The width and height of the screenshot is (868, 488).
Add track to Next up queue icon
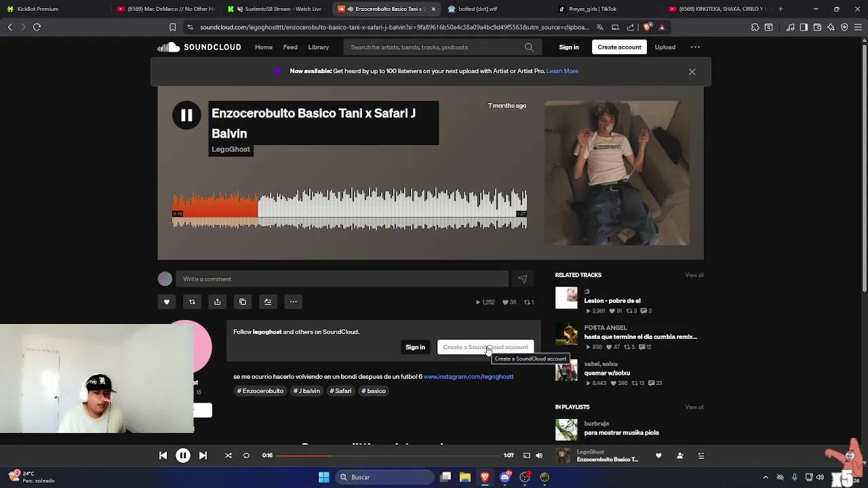(x=268, y=302)
